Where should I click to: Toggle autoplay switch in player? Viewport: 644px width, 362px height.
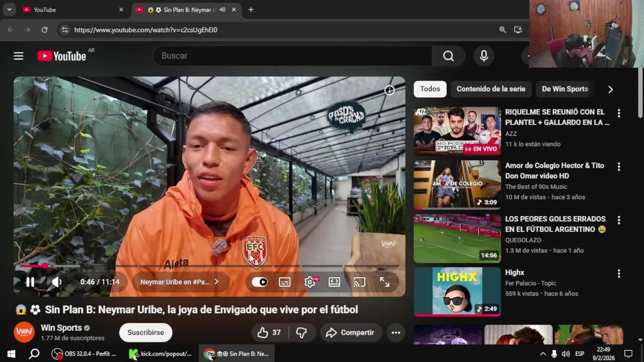260,282
